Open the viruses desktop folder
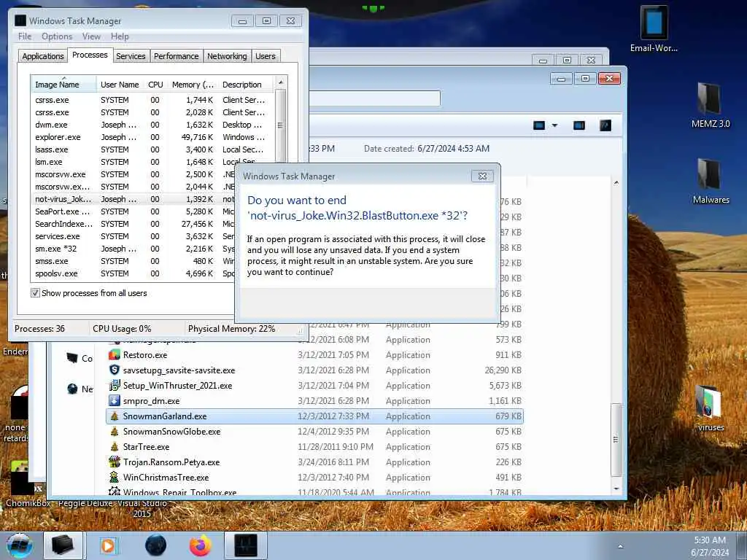The image size is (747, 560). pos(711,408)
